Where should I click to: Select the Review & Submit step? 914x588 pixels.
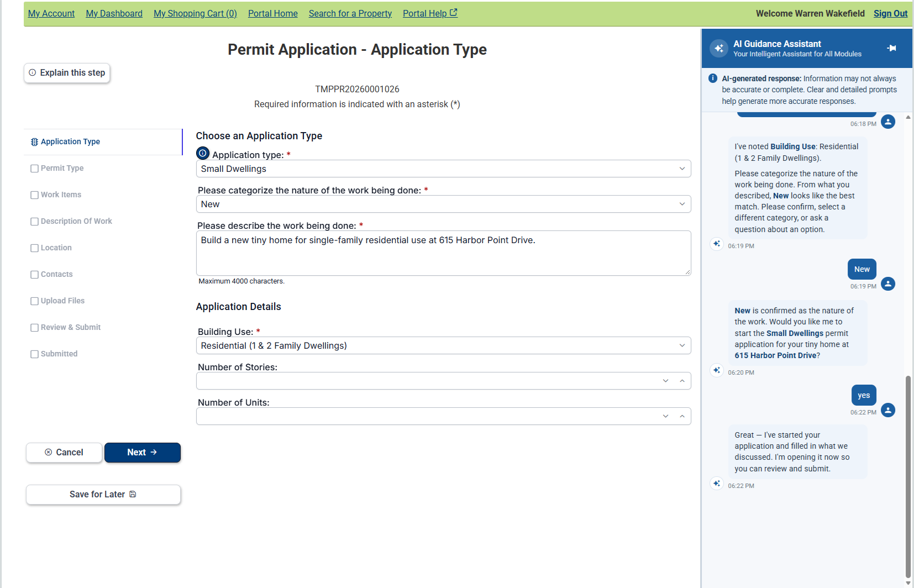(x=70, y=328)
